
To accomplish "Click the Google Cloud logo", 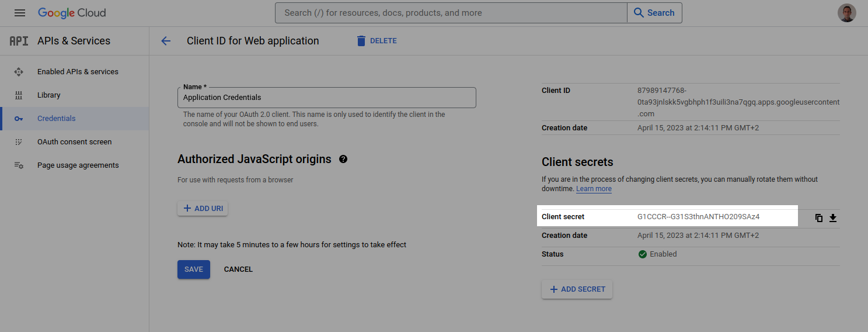I will coord(72,13).
